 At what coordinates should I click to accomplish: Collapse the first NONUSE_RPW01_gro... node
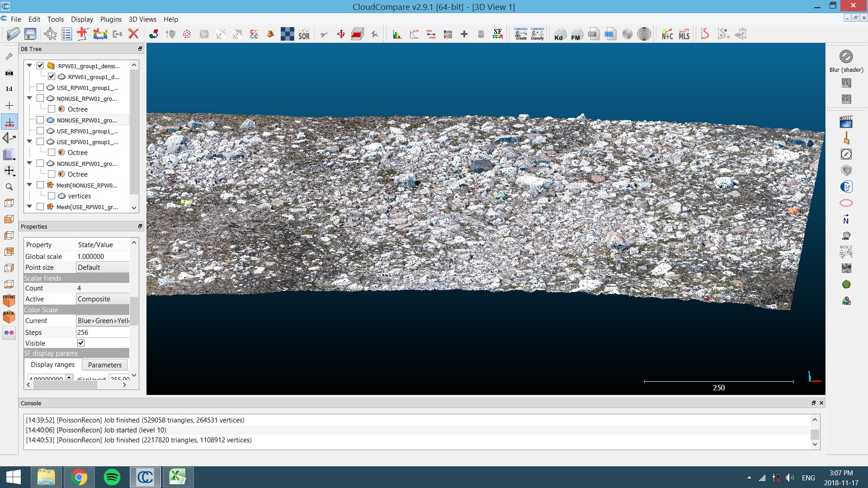click(29, 98)
